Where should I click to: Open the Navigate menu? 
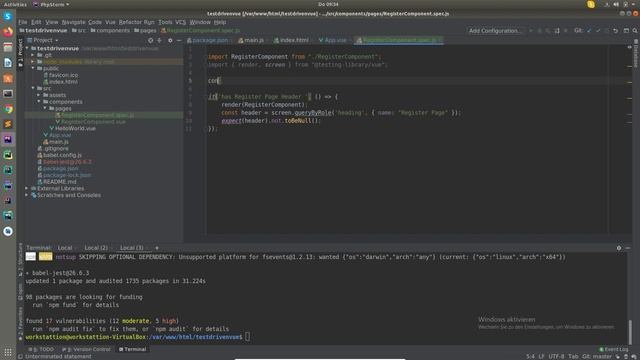73,22
